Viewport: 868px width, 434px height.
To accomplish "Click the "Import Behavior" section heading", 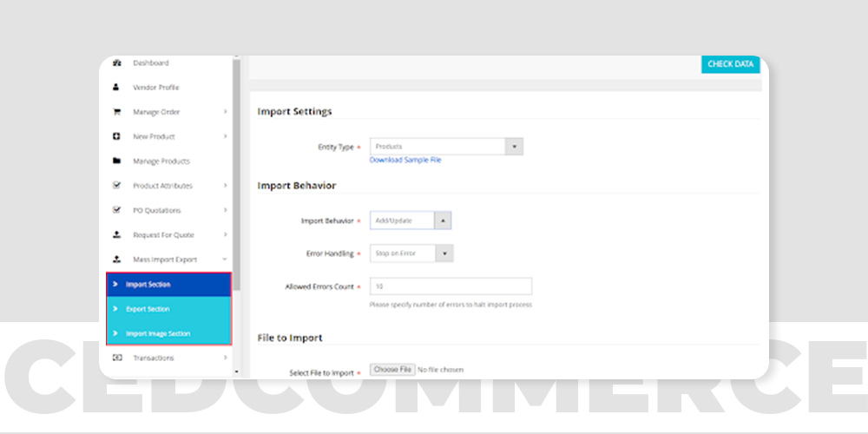I will [x=297, y=186].
